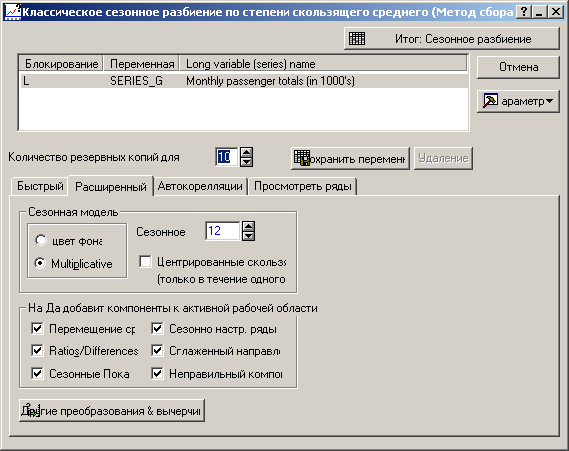The image size is (569, 451).
Task: Uncheck Ratios/Differences checkbox
Action: tap(37, 351)
